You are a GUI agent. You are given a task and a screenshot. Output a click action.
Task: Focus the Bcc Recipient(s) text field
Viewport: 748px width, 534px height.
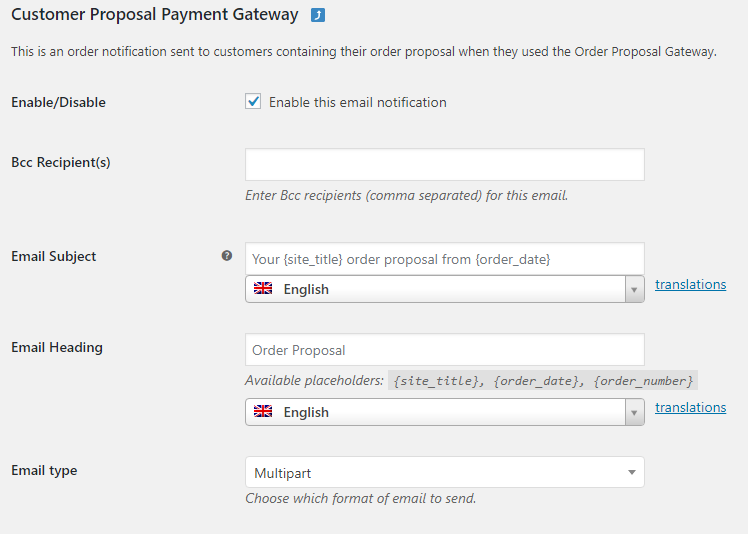(445, 165)
